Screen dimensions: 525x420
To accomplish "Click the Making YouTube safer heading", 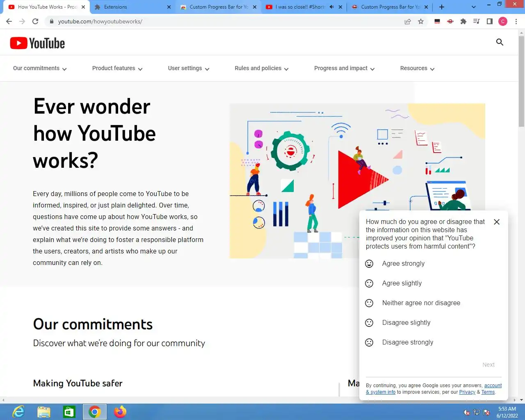I will (78, 383).
